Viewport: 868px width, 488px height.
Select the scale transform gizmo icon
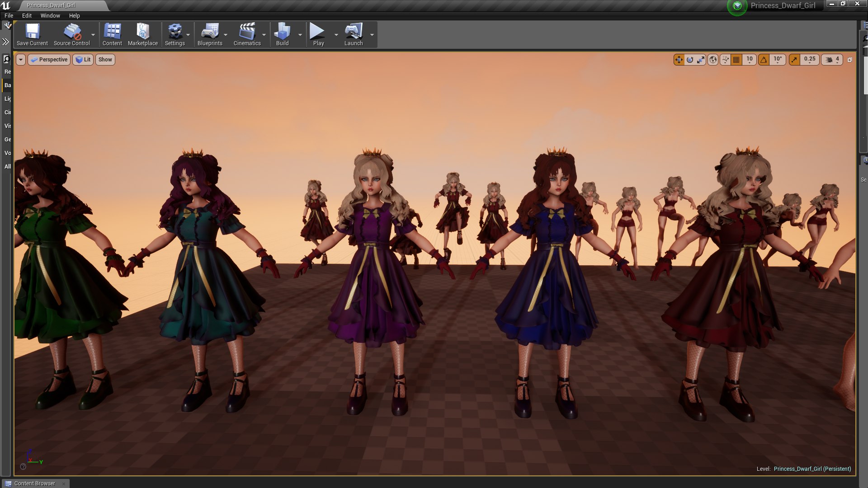coord(701,60)
